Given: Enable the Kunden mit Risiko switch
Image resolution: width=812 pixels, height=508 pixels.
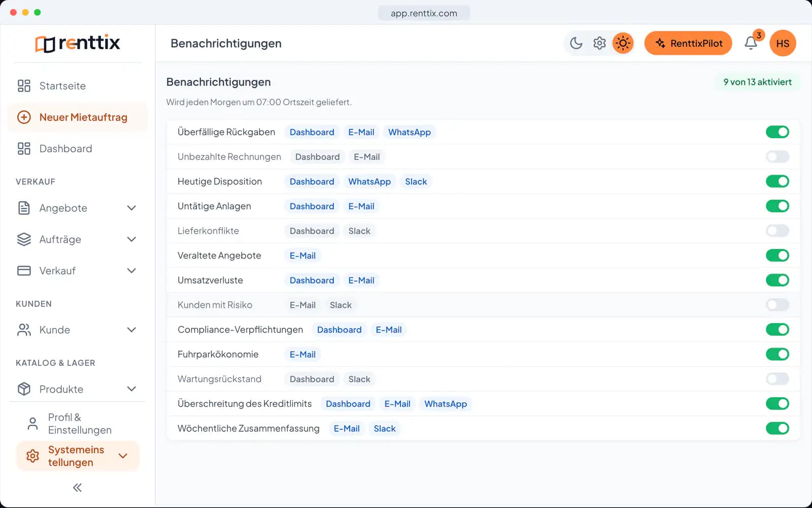Looking at the screenshot, I should tap(777, 305).
